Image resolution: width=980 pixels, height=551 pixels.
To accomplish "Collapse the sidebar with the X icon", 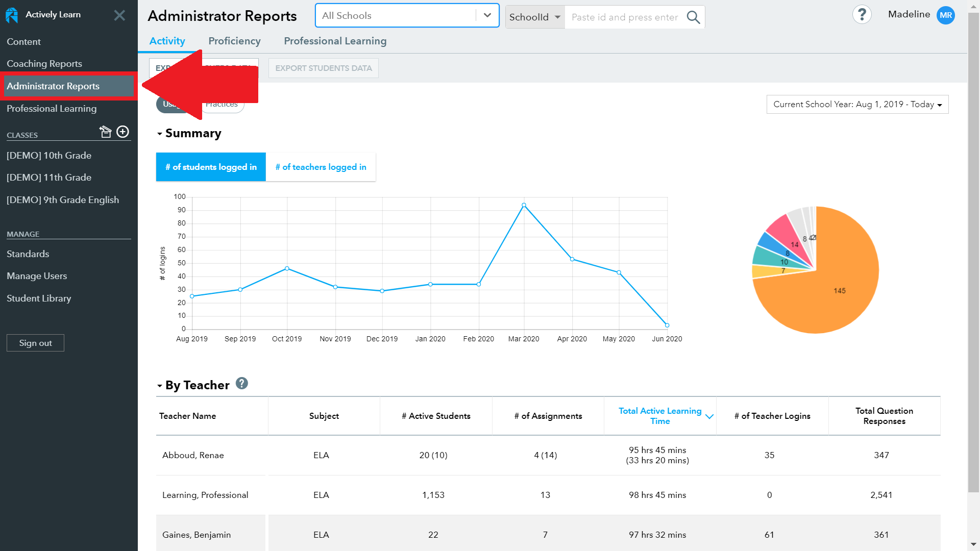I will click(119, 15).
